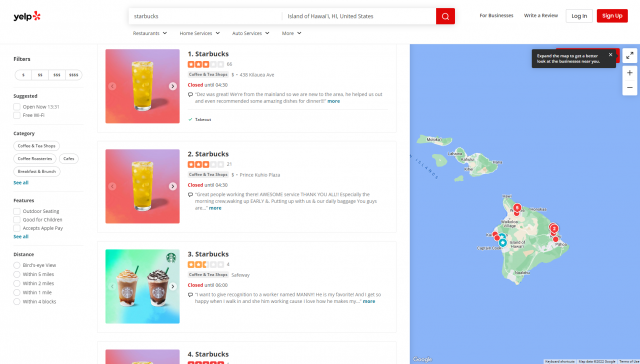
Task: Expand the More categories dropdown
Action: coord(291,33)
